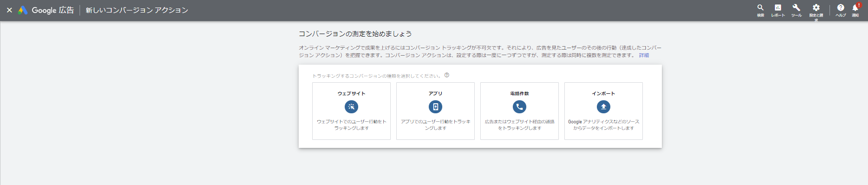The height and width of the screenshot is (185, 868).
Task: Click the インポート card title
Action: tap(603, 93)
